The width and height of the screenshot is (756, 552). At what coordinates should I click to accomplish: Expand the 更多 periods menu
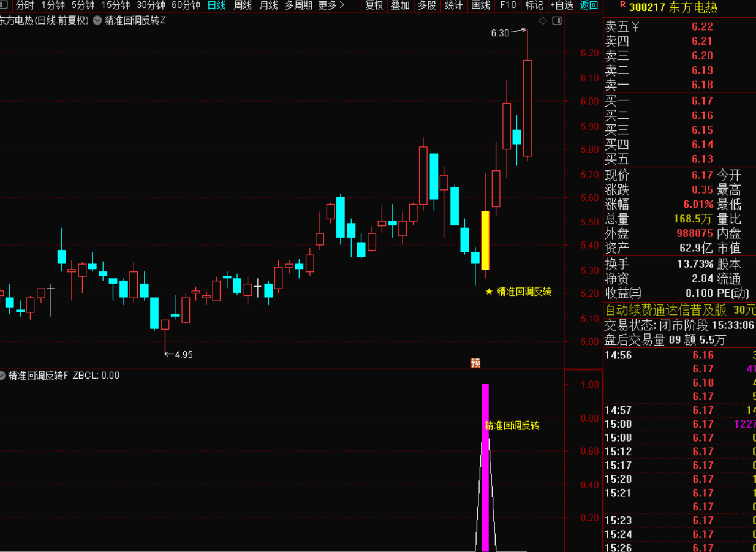click(331, 6)
